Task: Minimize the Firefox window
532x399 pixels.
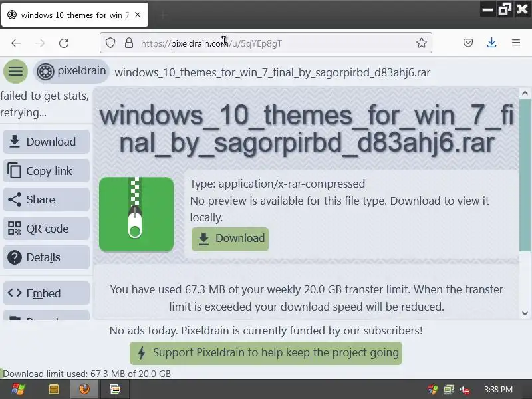Action: 487,9
